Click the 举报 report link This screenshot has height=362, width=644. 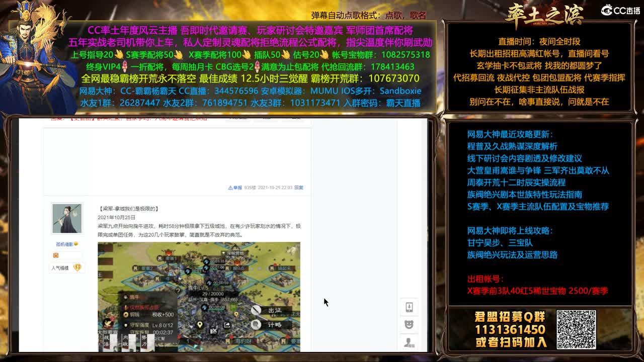pyautogui.click(x=235, y=188)
